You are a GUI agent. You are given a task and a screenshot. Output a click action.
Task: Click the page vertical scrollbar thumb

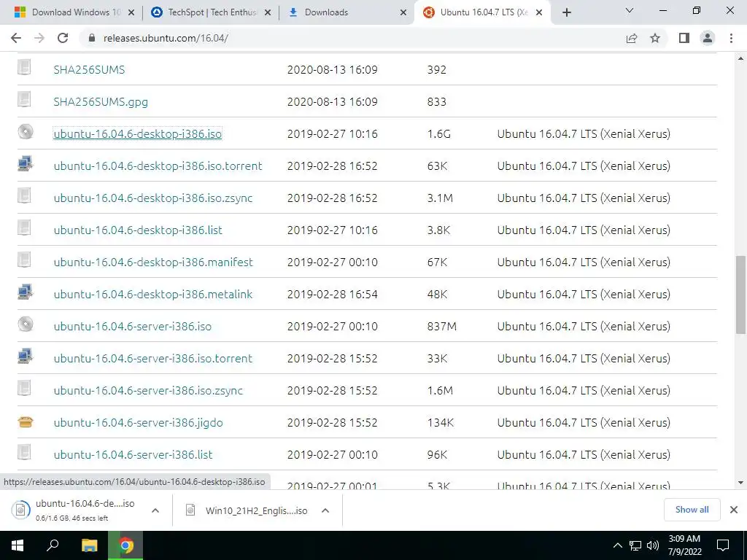click(740, 295)
